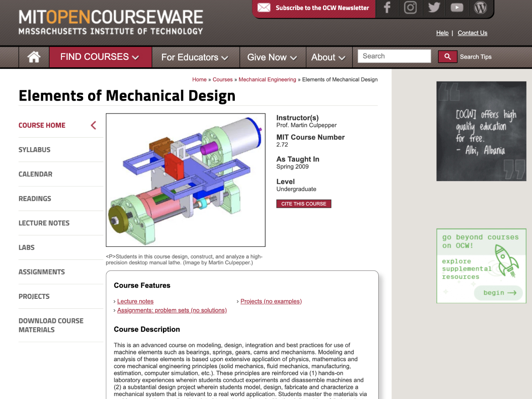Open the OCW Instagram icon
Image resolution: width=532 pixels, height=399 pixels.
click(410, 7)
